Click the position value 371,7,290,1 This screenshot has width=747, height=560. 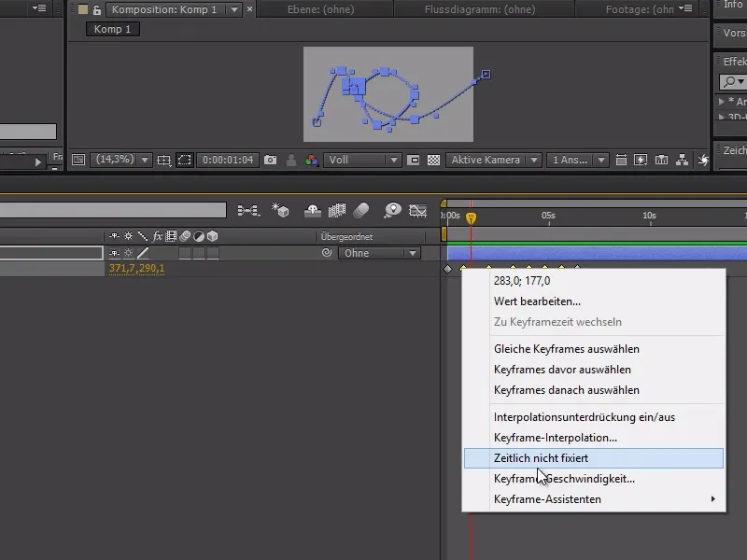tap(136, 269)
